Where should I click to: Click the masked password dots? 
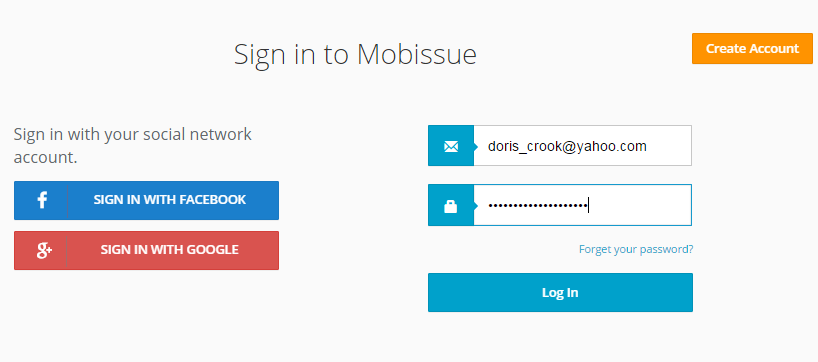537,206
